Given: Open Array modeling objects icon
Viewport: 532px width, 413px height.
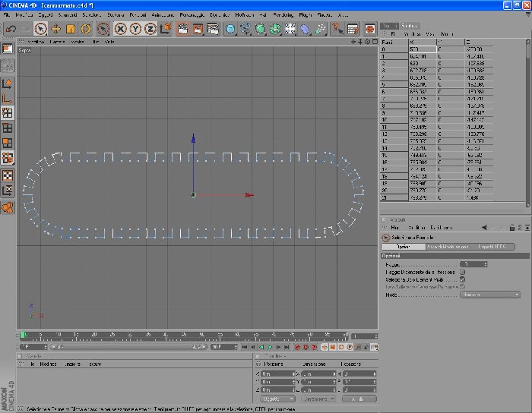Looking at the screenshot, I should pos(275,29).
